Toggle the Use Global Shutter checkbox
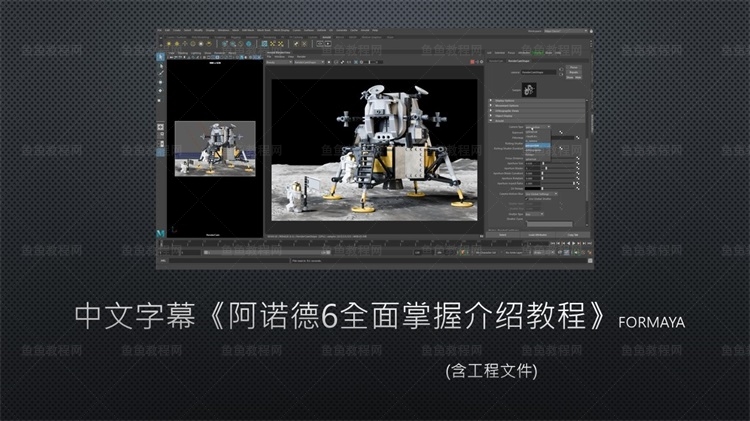The image size is (750, 421). [x=527, y=199]
